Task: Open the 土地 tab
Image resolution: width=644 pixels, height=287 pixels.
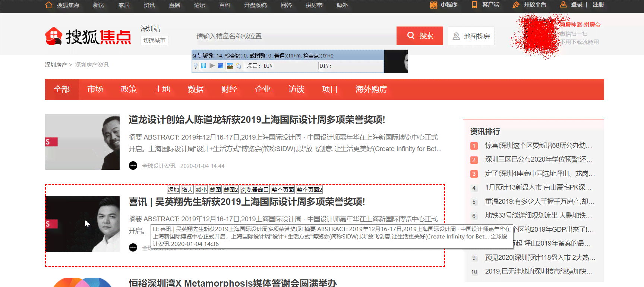Action: tap(162, 89)
